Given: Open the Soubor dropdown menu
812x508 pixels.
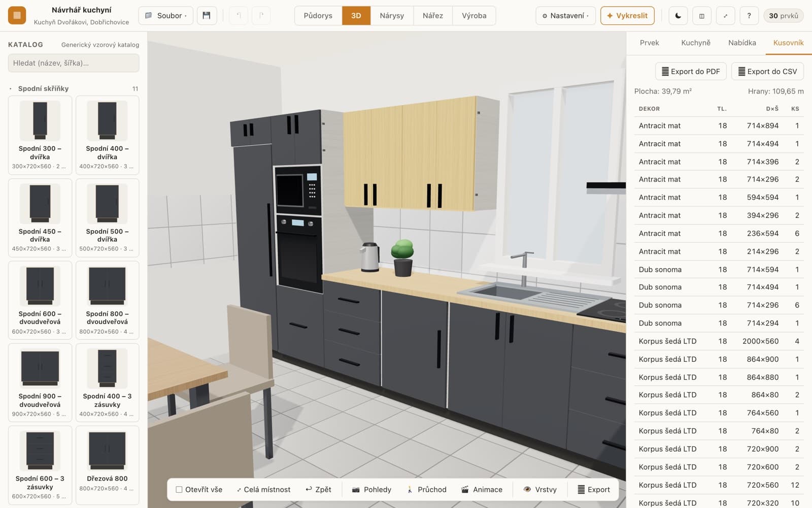Looking at the screenshot, I should pyautogui.click(x=165, y=16).
